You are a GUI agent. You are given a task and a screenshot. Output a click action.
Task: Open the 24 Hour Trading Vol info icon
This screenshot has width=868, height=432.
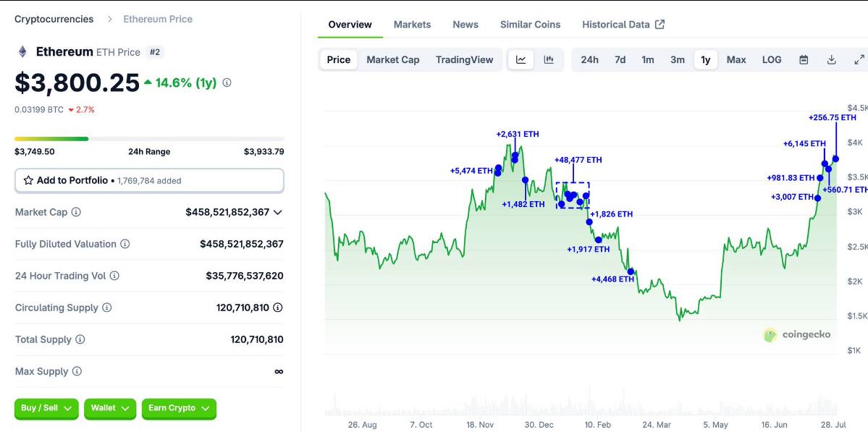click(x=114, y=276)
